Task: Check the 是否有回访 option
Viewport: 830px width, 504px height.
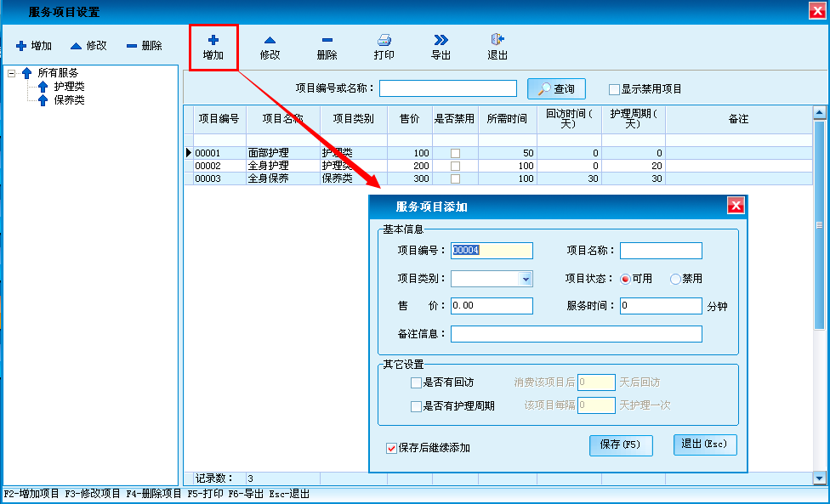Action: click(x=416, y=382)
